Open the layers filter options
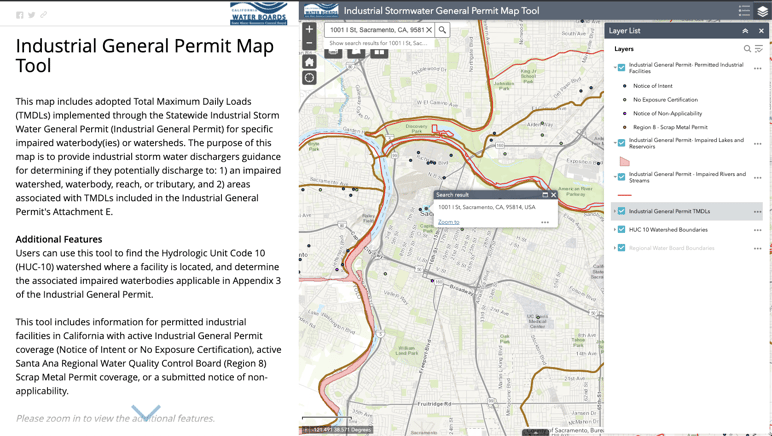The height and width of the screenshot is (436, 772). (759, 49)
